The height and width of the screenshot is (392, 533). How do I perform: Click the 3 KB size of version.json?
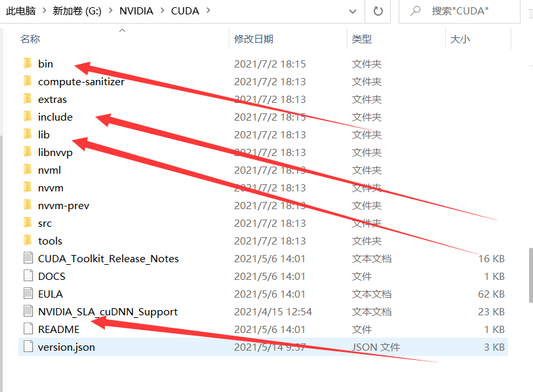click(494, 347)
